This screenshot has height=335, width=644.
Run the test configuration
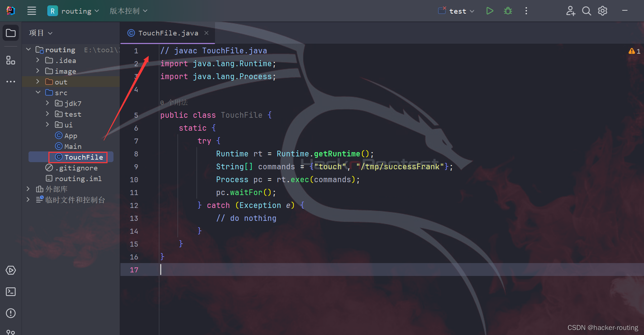(x=490, y=11)
